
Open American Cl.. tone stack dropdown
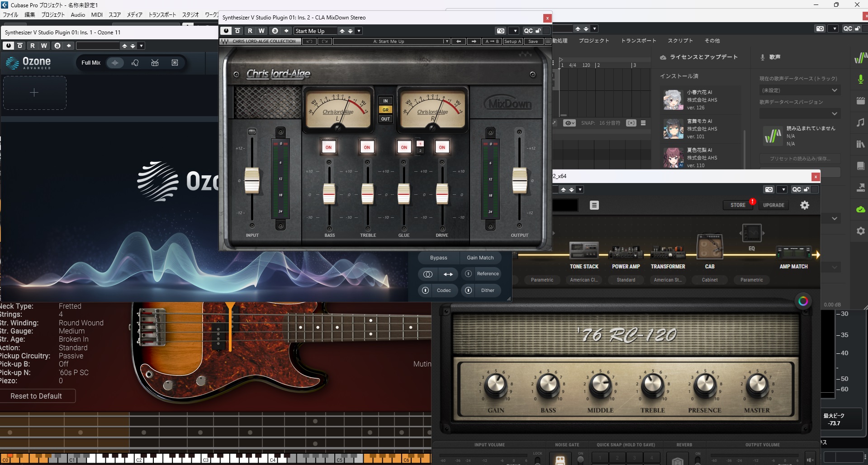[x=583, y=280]
